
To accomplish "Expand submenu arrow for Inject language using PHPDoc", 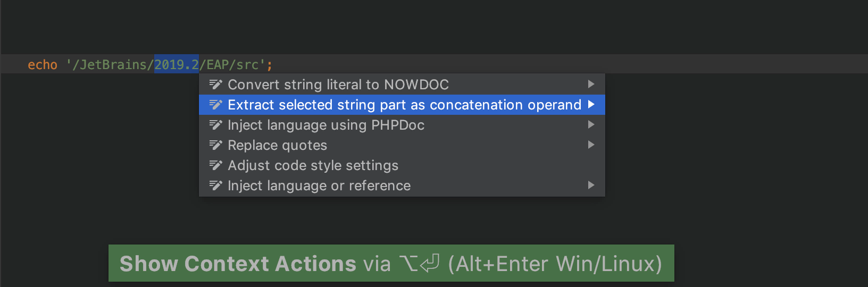I will click(591, 124).
